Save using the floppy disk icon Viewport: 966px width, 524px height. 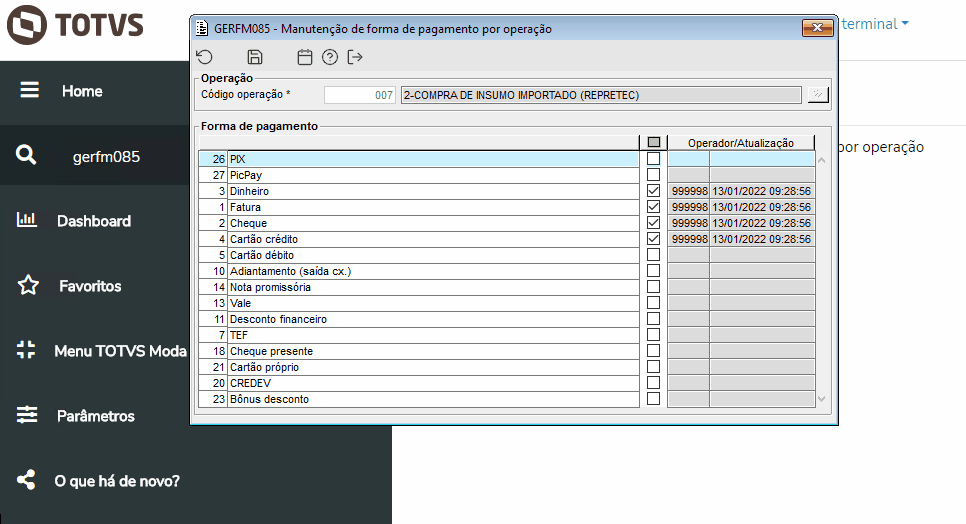pos(254,57)
